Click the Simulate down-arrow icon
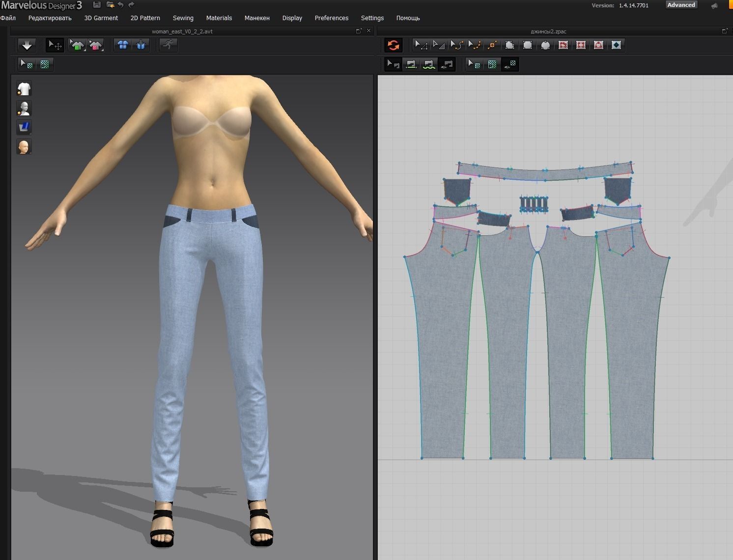The height and width of the screenshot is (560, 733). click(27, 45)
